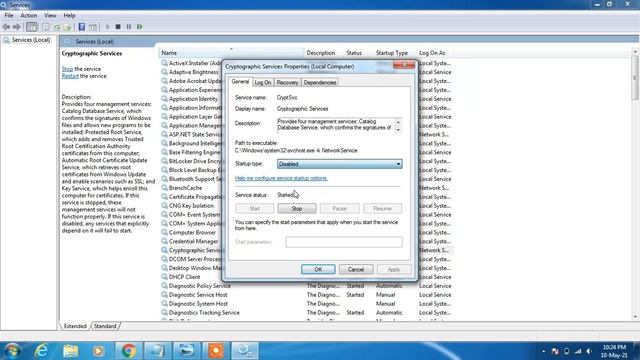
Task: Click the description box scroll-down arrow
Action: [x=398, y=129]
